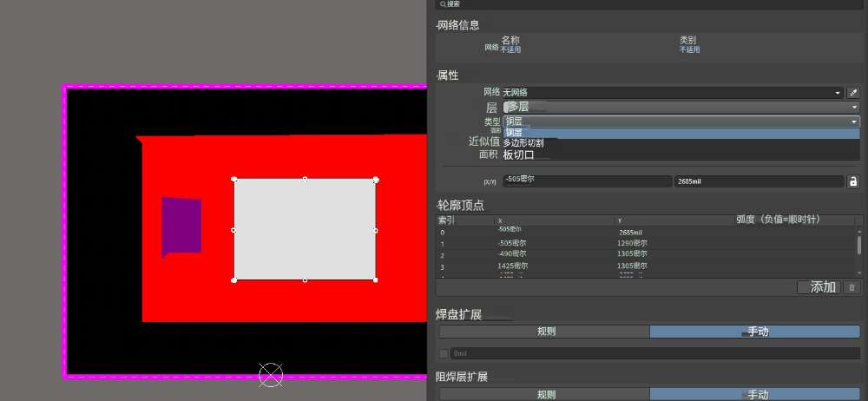Select -490密尔 in vertex row 2
The width and height of the screenshot is (868, 401).
tap(511, 253)
